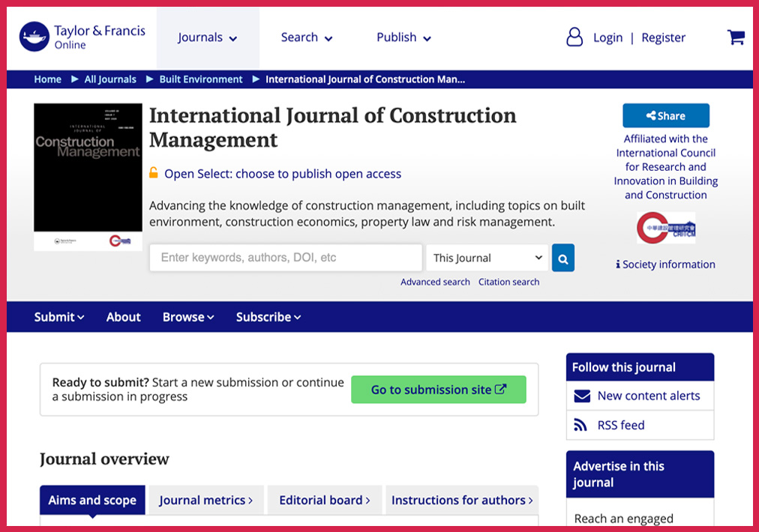Focus the keywords, authors, DOI search field

coord(286,258)
